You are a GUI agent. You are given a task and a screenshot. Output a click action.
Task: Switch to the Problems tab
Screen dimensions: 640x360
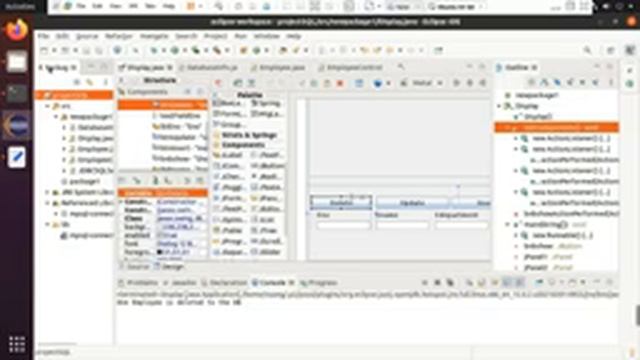tap(139, 282)
